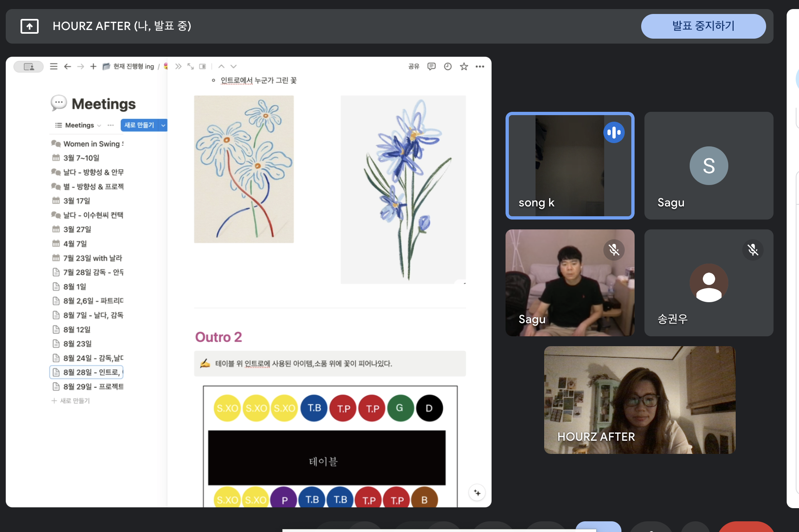Open the three-dot page options menu
Viewport: 799px width, 532px height.
coord(480,67)
